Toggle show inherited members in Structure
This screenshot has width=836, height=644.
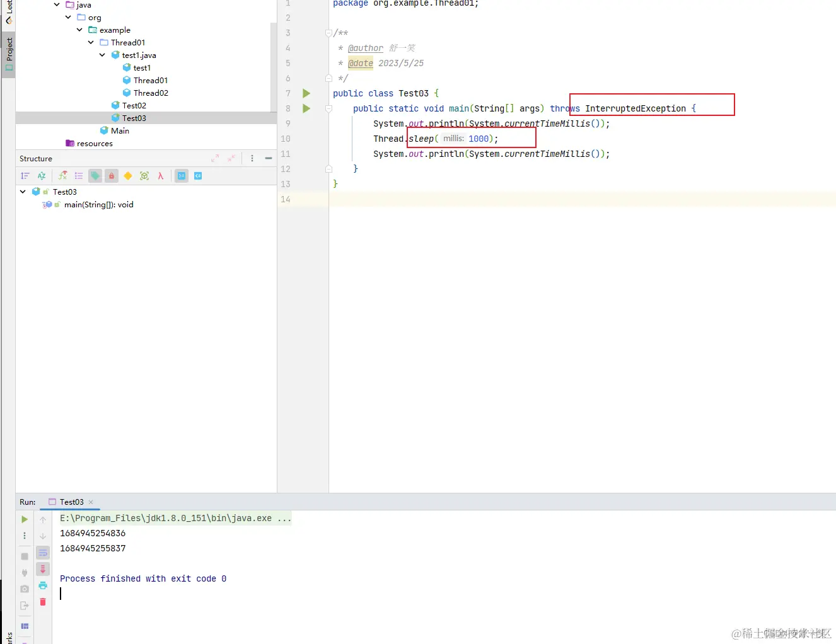tap(62, 176)
